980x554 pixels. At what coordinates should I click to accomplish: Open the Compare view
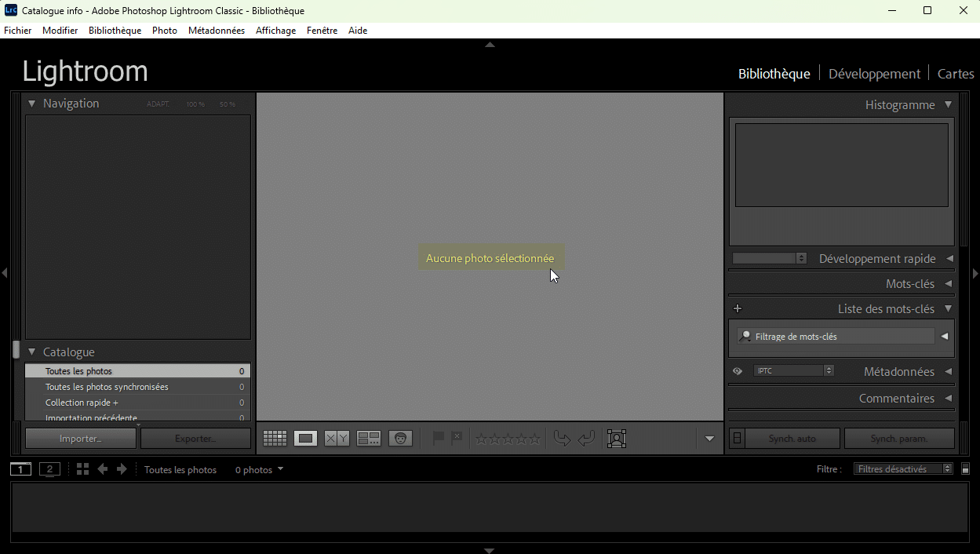[336, 438]
